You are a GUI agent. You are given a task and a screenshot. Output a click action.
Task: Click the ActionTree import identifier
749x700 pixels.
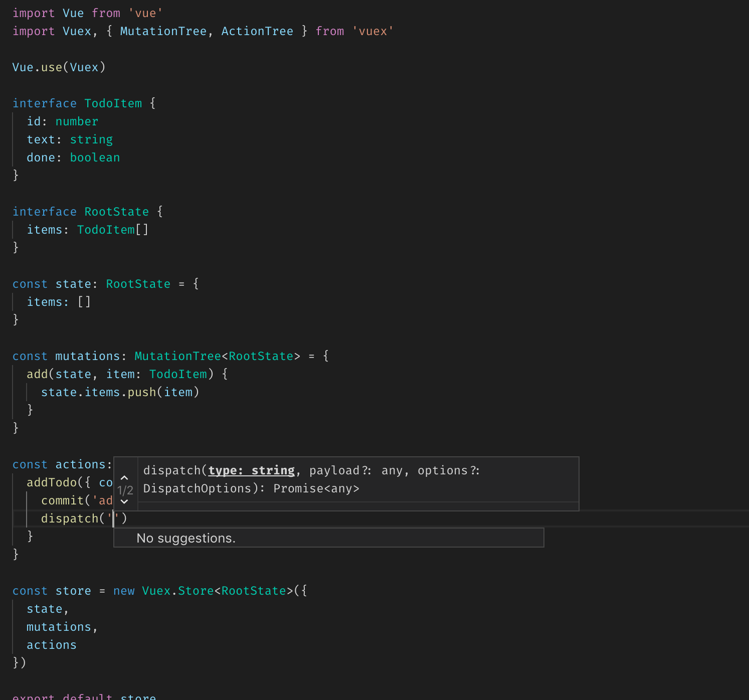click(257, 31)
